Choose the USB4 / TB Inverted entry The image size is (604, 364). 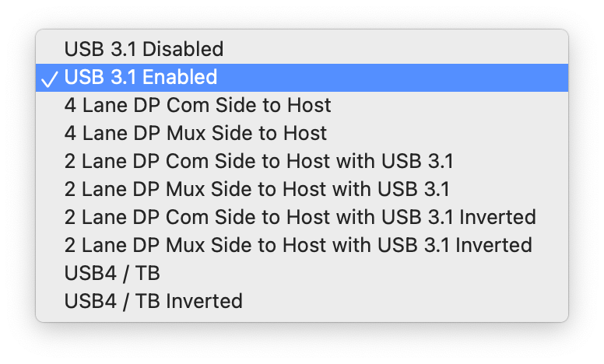point(153,300)
